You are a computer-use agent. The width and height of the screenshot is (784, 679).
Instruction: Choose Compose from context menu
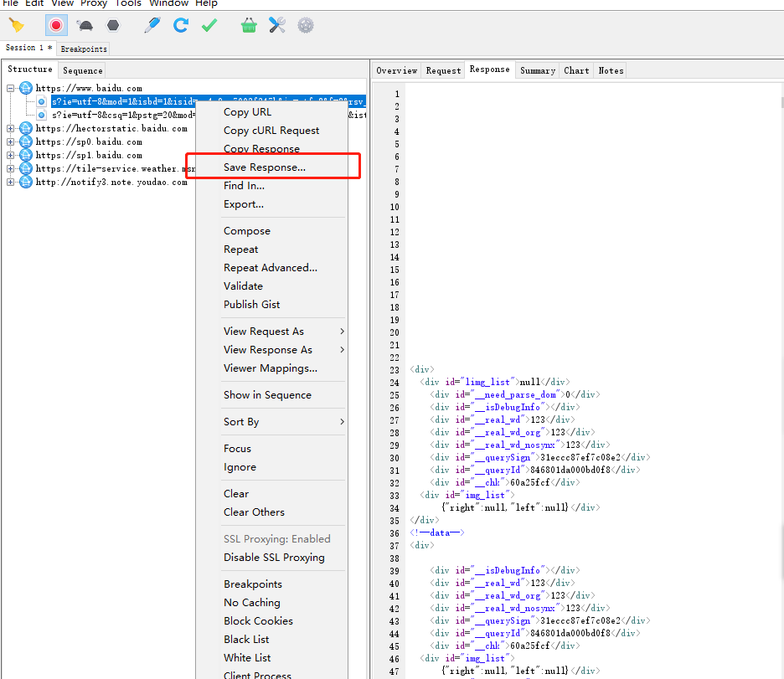pos(271,231)
